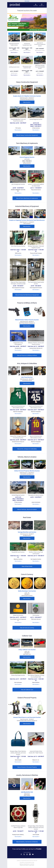Click Vantage Monthly Land Auction title link

(x=27, y=532)
